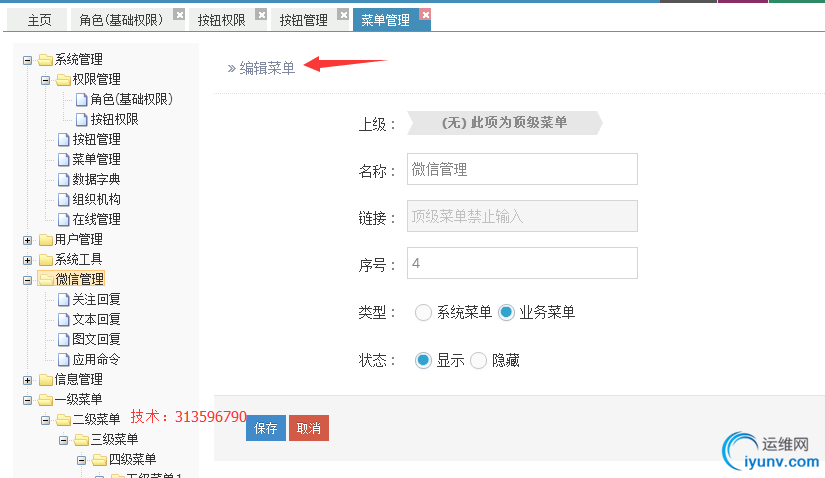Select the 隐藏 status radio button
The width and height of the screenshot is (825, 478).
478,361
